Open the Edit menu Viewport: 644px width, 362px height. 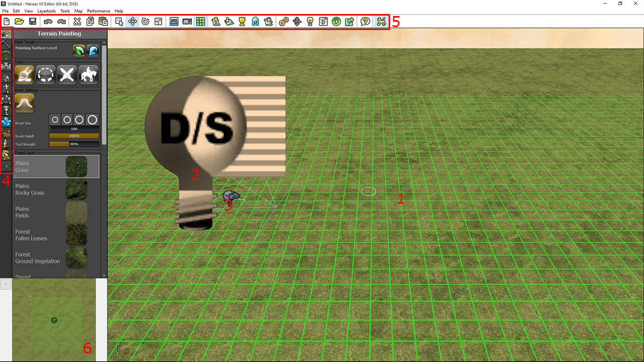pos(17,11)
